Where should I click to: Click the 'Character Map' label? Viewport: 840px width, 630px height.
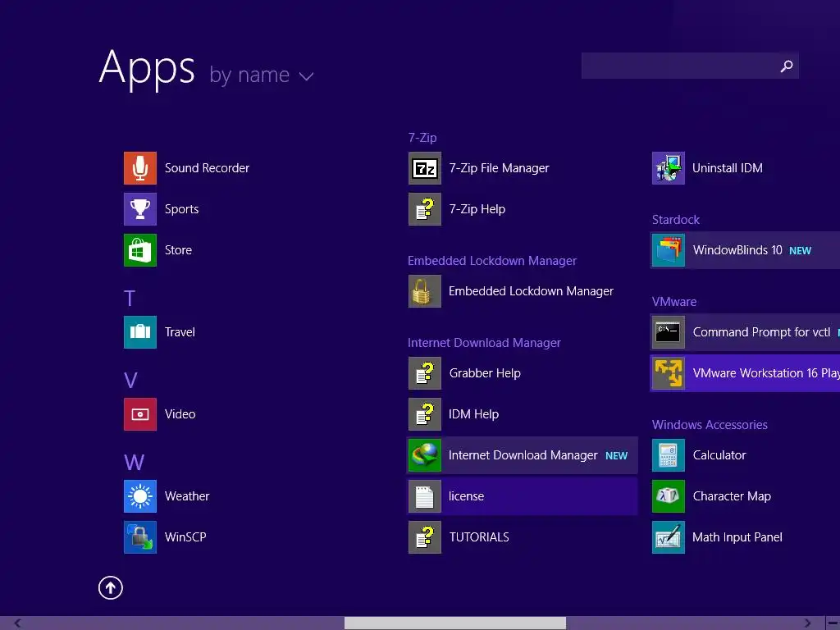click(x=732, y=496)
